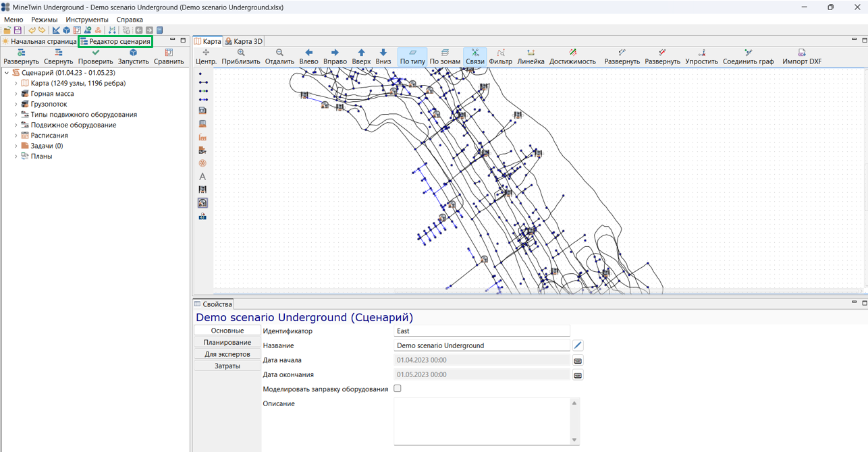Open the Затраты properties section
The width and height of the screenshot is (868, 452).
(x=227, y=366)
